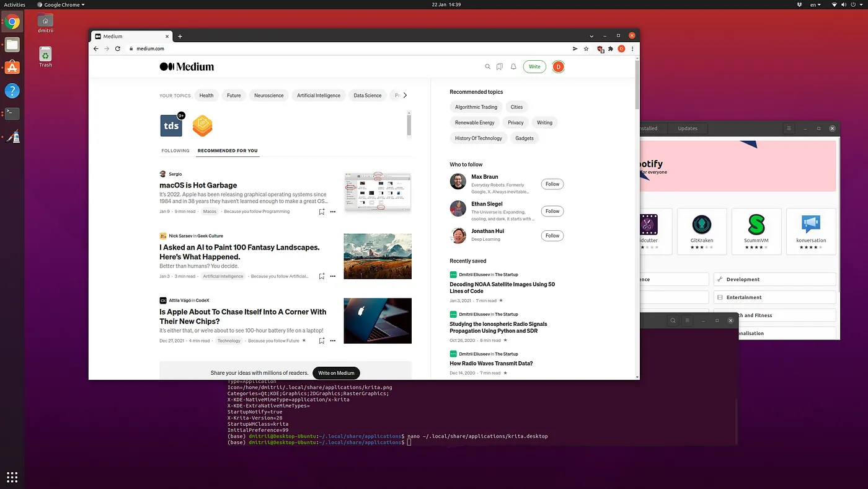Screen dimensions: 868x489
Task: Open the shield ad-blocker extension icon
Action: tap(600, 48)
